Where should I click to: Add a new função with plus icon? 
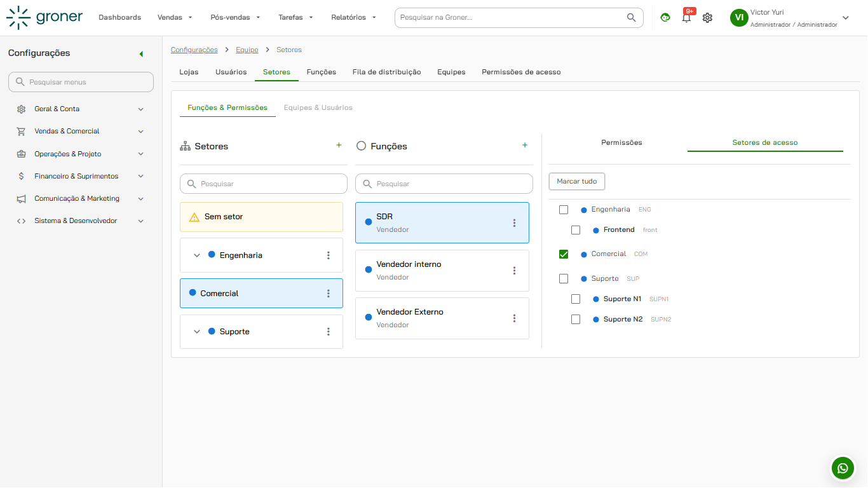525,146
